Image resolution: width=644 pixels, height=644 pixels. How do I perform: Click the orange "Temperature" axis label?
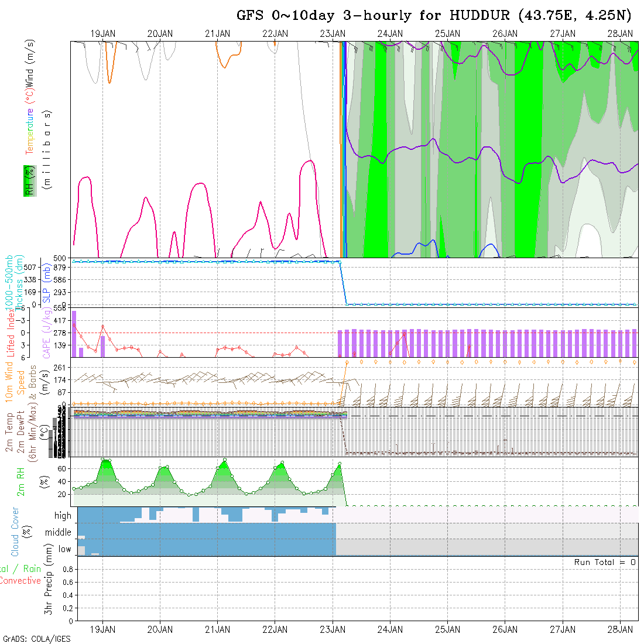tap(28, 131)
